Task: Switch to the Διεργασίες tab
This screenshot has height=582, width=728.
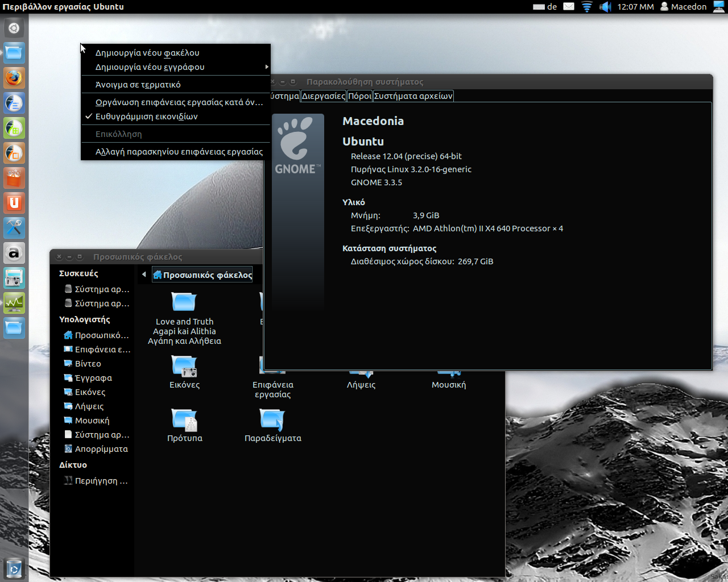Action: pyautogui.click(x=323, y=96)
